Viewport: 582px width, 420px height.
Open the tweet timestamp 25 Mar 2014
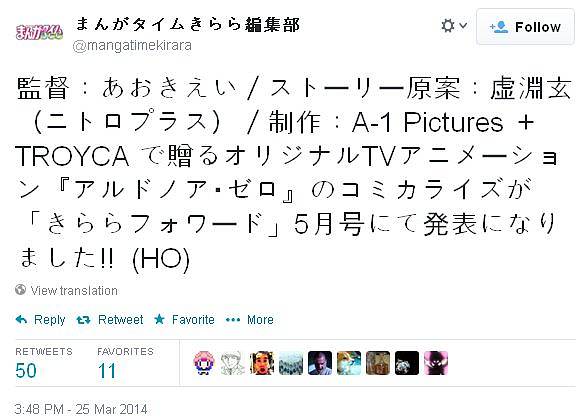pos(81,409)
